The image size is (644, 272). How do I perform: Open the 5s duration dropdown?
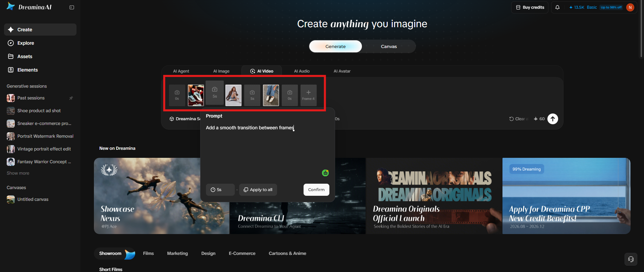pos(220,190)
